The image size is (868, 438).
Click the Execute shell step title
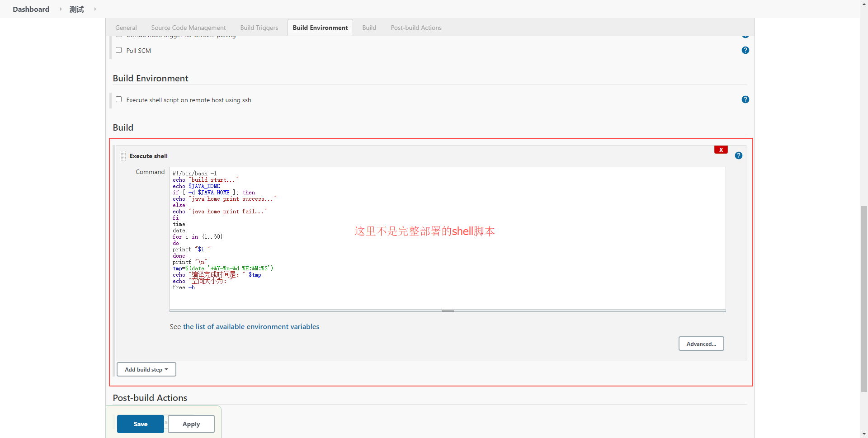click(x=148, y=156)
